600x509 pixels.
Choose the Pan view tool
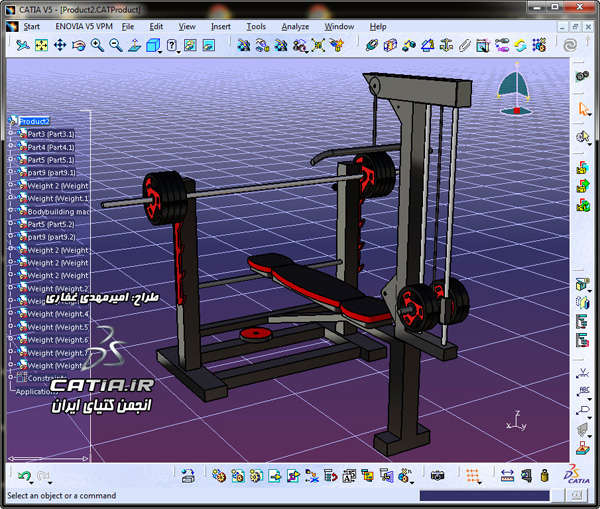60,45
